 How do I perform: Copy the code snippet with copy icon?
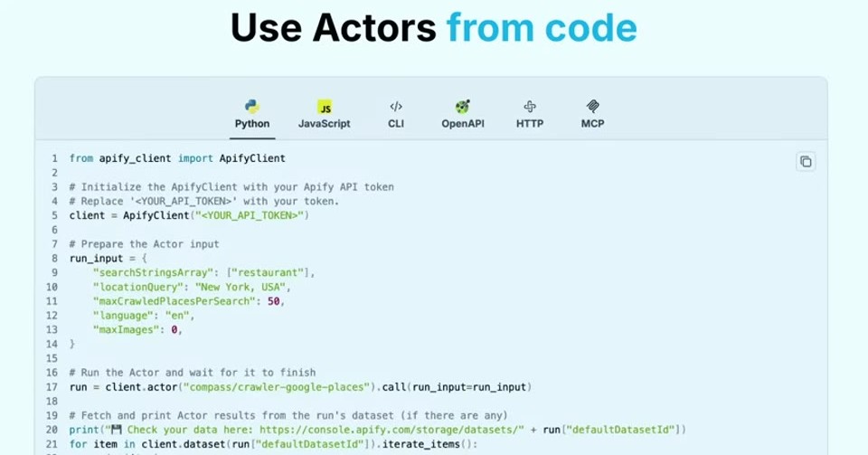click(806, 162)
